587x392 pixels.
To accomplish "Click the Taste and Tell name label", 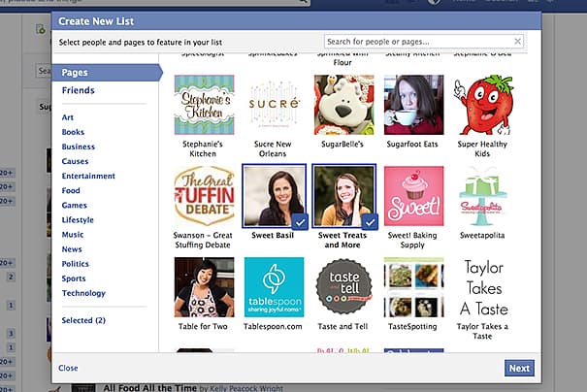I will [342, 326].
